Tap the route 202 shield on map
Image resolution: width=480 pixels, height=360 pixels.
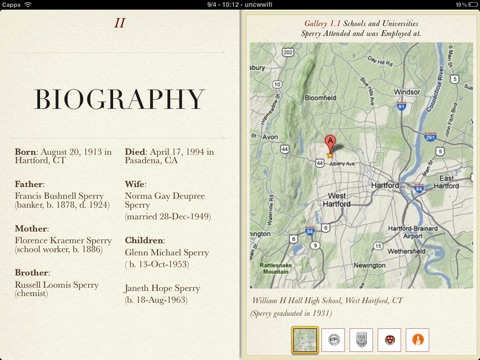288,52
